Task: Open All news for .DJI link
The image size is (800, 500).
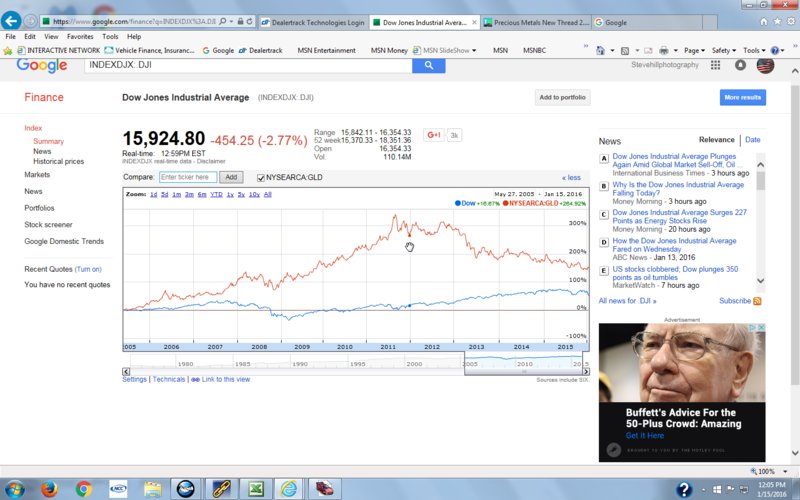Action: pyautogui.click(x=627, y=301)
